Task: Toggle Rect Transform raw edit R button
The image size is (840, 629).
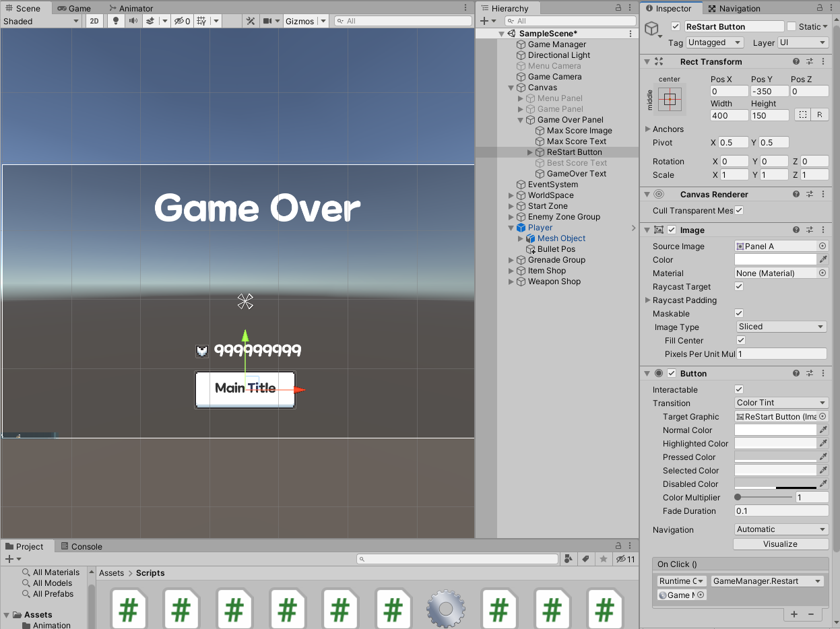Action: (819, 114)
